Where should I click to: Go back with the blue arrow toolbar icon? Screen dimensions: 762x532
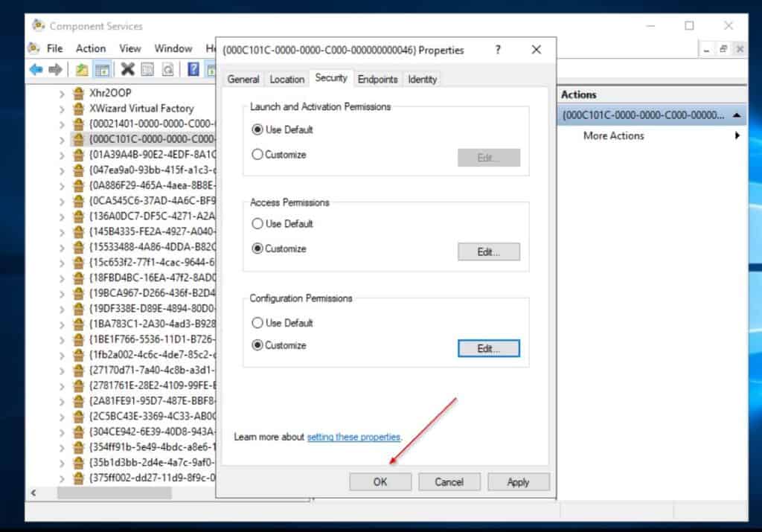click(36, 69)
